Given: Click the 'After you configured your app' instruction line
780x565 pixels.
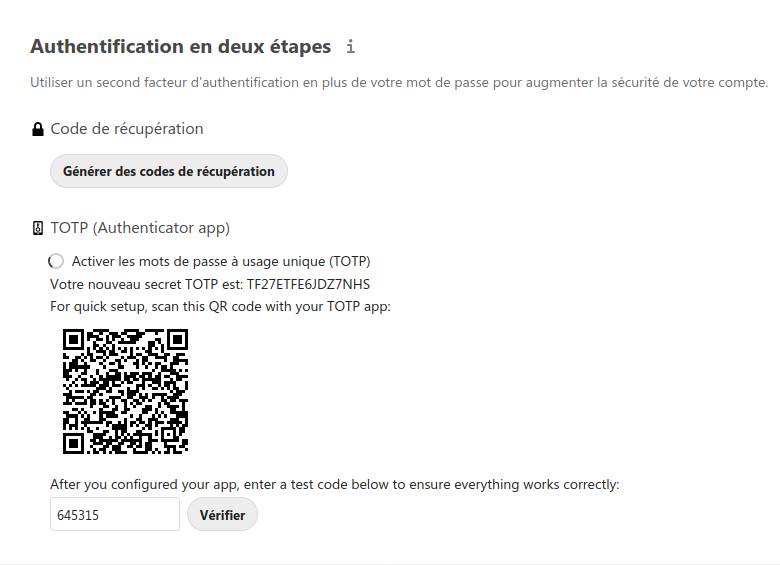Looking at the screenshot, I should [x=335, y=484].
